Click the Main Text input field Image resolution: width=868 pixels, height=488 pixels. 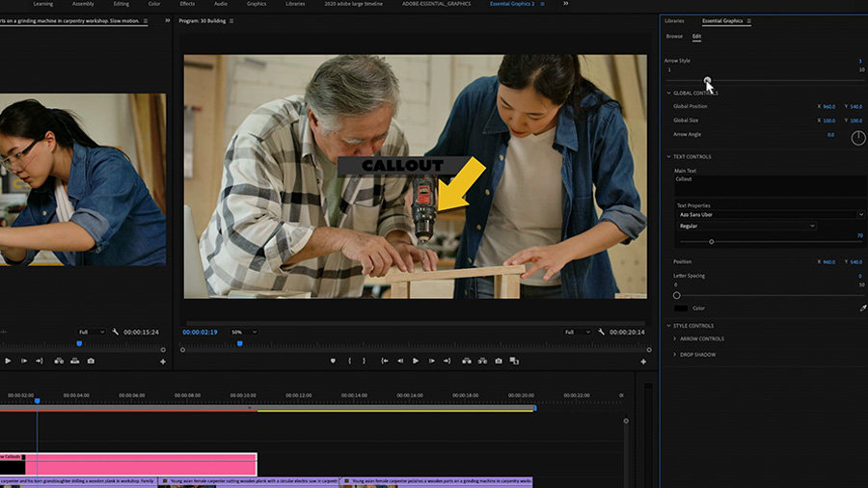[767, 185]
